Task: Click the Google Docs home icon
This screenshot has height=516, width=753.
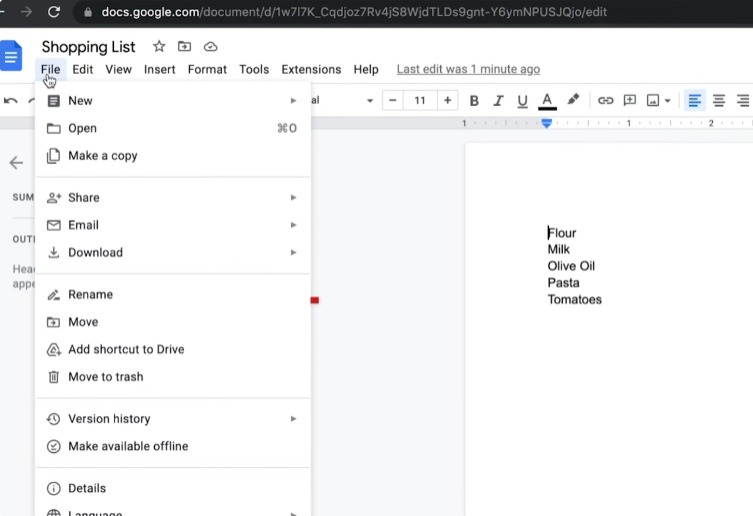Action: 11,57
